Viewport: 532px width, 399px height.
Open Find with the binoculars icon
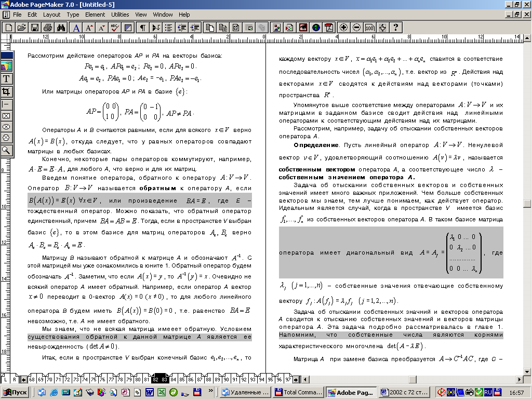coord(61,28)
